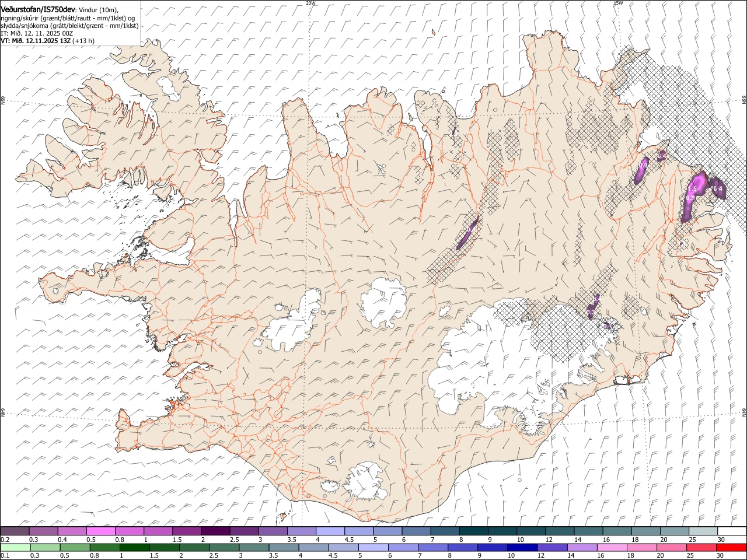
Task: Click the medium green 0.5 swatch in the lower legend row
Action: 75,547
